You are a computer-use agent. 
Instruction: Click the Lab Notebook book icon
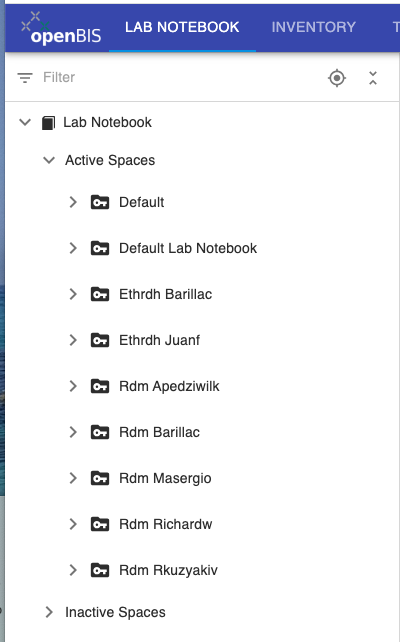pyautogui.click(x=48, y=122)
